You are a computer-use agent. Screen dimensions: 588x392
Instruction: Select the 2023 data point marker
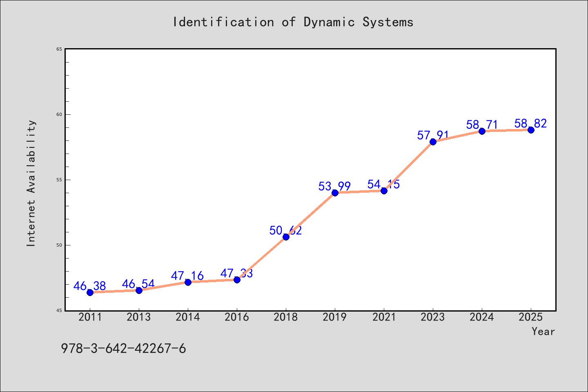pos(433,142)
